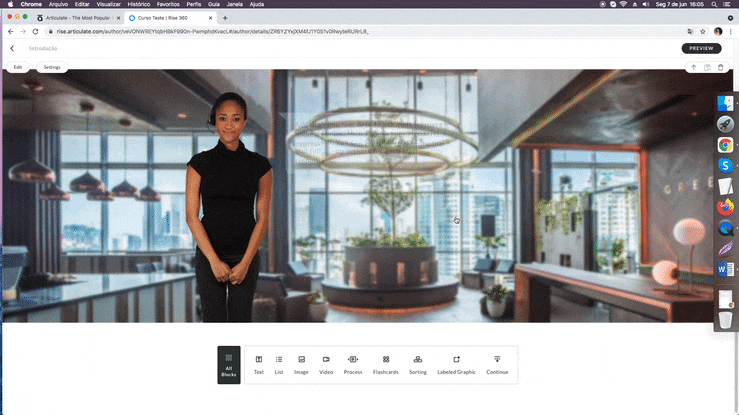Click the Edit block button
Viewport: 739px width, 415px height.
pyautogui.click(x=18, y=67)
